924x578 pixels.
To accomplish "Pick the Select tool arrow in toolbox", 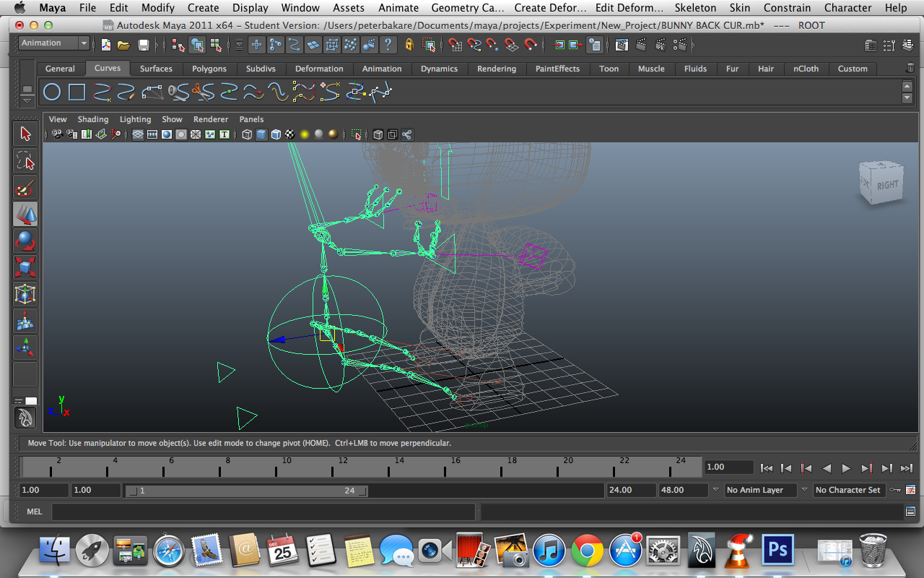I will click(x=25, y=134).
